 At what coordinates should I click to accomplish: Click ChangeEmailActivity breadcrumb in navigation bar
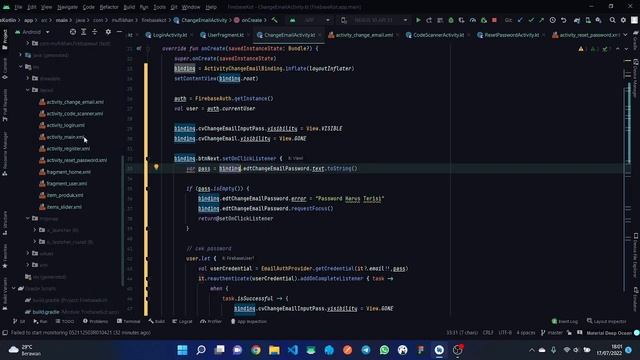click(x=200, y=20)
